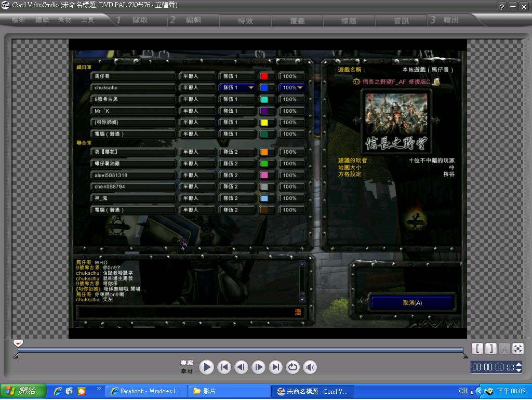
Task: Cut clip with the scissors icon
Action: pyautogui.click(x=504, y=349)
